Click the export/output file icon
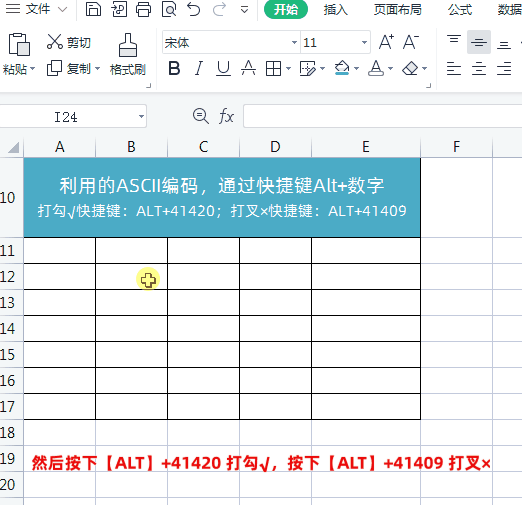The width and height of the screenshot is (522, 505). point(119,9)
